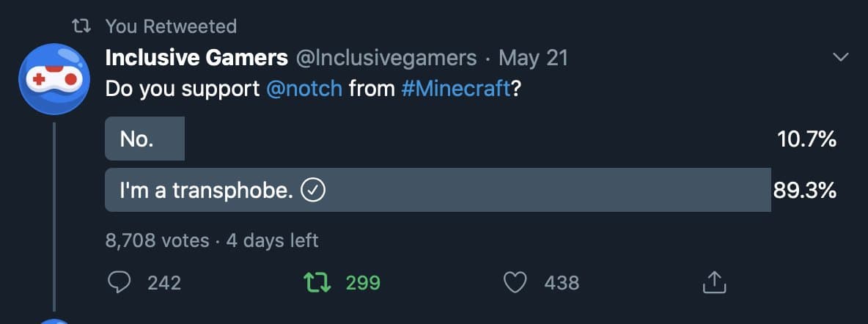
Task: Click the "Inclusive Gamers" display name
Action: (x=196, y=57)
